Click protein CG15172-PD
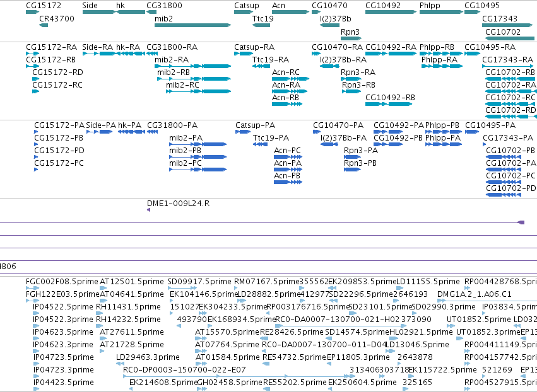Screen dimensions: 537x392 tap(36, 157)
